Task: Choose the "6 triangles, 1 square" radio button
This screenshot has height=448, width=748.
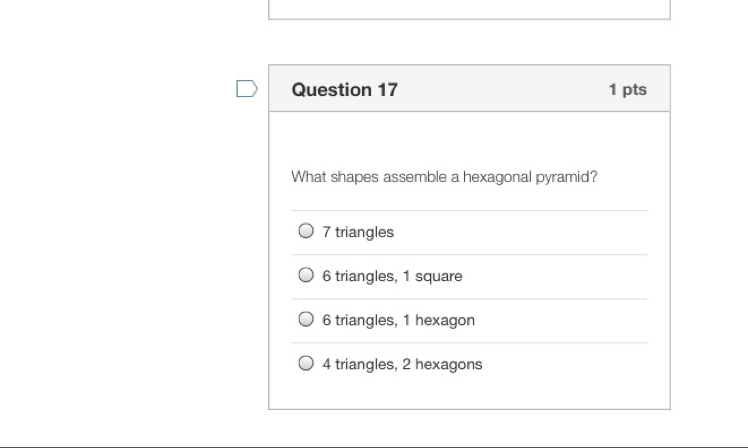Action: click(306, 275)
